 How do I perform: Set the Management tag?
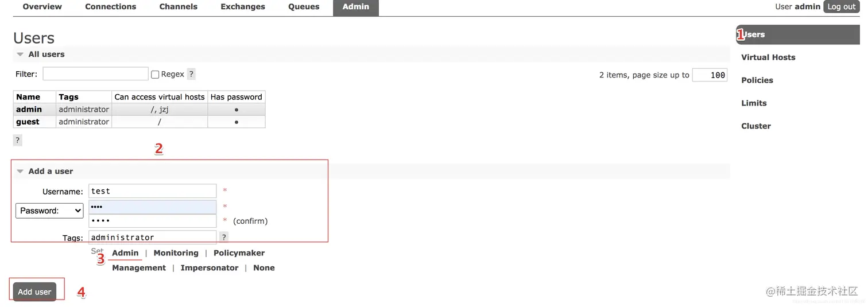point(139,268)
